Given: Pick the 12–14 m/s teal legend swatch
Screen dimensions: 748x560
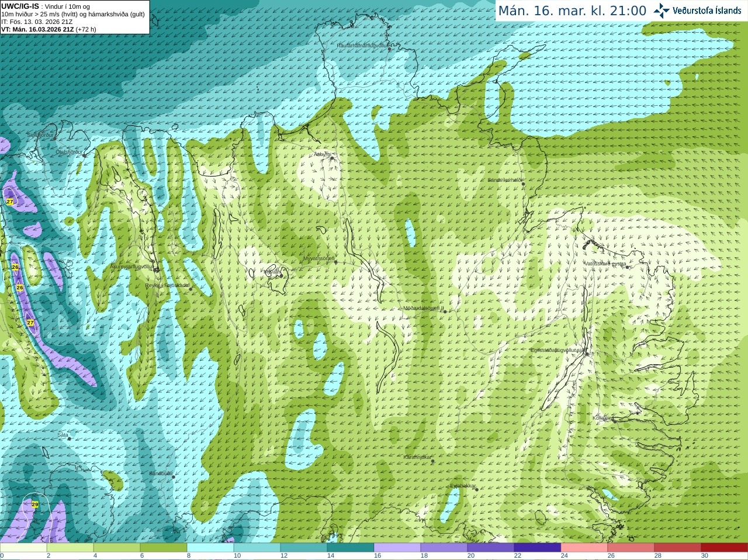Looking at the screenshot, I should 304,548.
